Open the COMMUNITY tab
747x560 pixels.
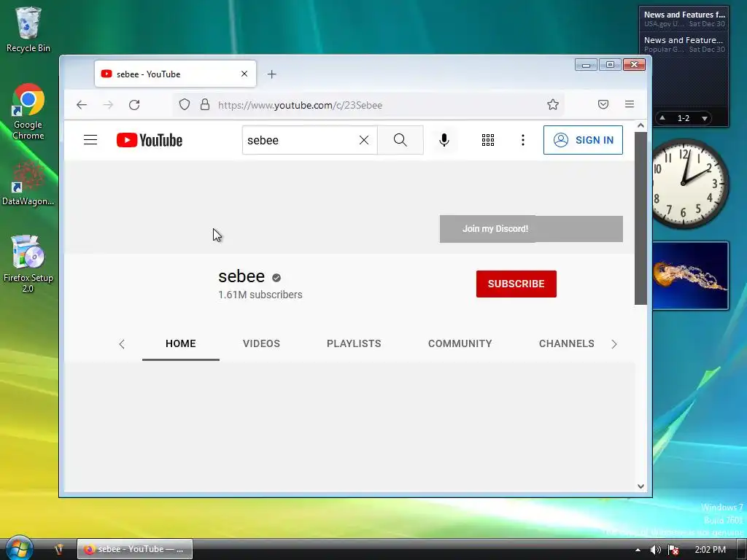click(x=460, y=344)
